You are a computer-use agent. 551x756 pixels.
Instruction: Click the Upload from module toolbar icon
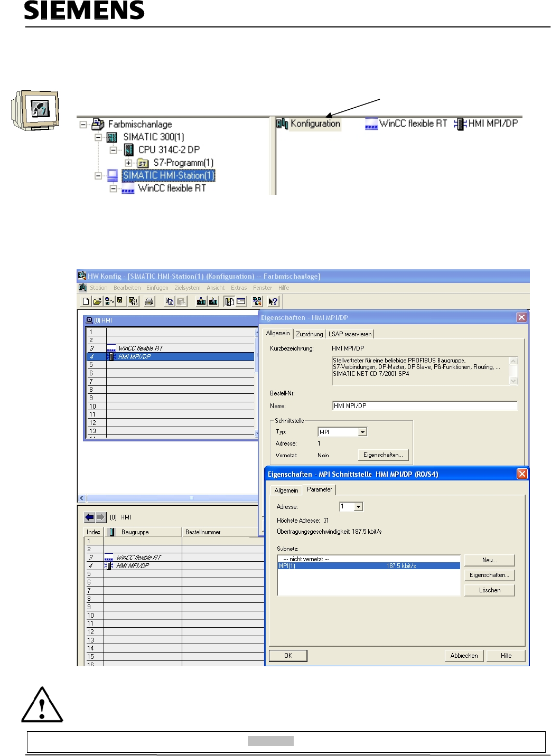tap(213, 301)
